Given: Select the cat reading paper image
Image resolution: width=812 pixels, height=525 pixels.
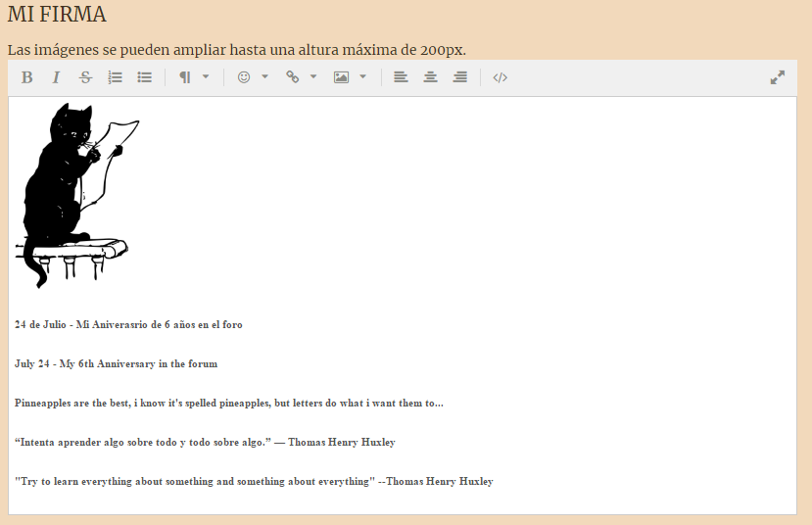Looking at the screenshot, I should (77, 196).
